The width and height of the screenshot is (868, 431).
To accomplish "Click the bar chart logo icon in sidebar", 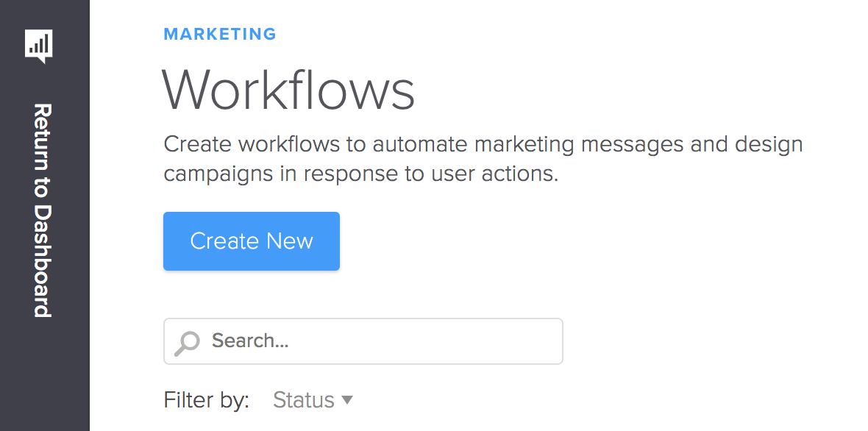I will tap(39, 46).
